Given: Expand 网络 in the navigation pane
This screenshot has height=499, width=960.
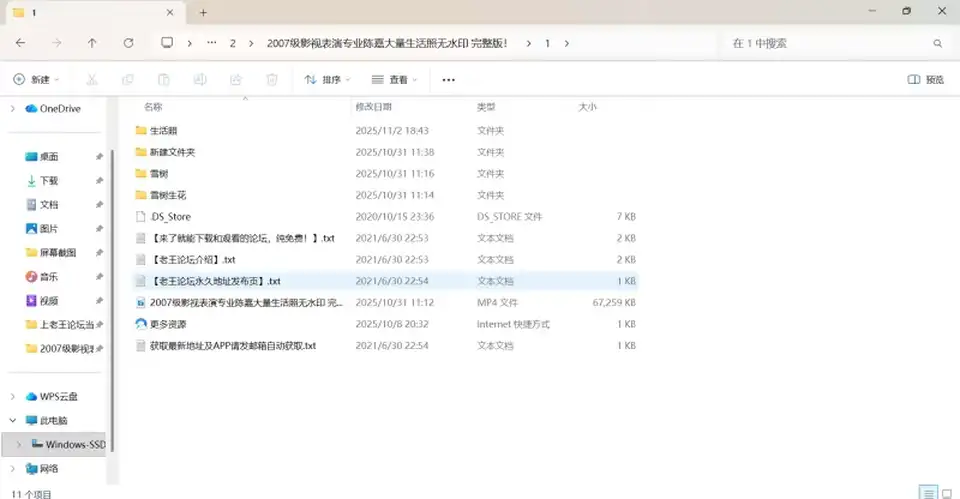Looking at the screenshot, I should [x=13, y=468].
